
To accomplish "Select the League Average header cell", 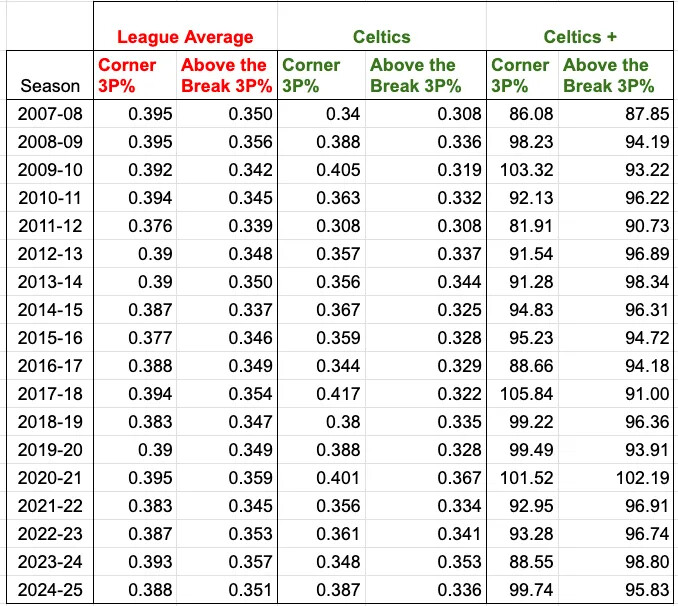I will point(185,26).
